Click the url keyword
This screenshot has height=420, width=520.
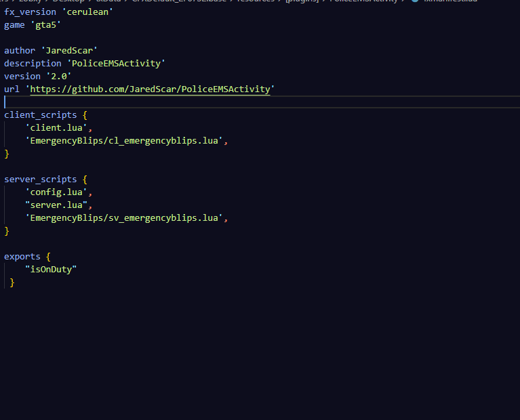tap(12, 89)
